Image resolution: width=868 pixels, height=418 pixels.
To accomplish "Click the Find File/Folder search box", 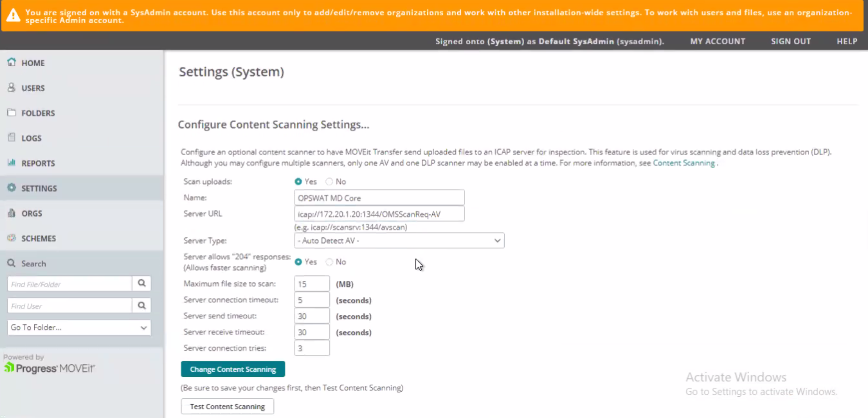I will coord(70,284).
